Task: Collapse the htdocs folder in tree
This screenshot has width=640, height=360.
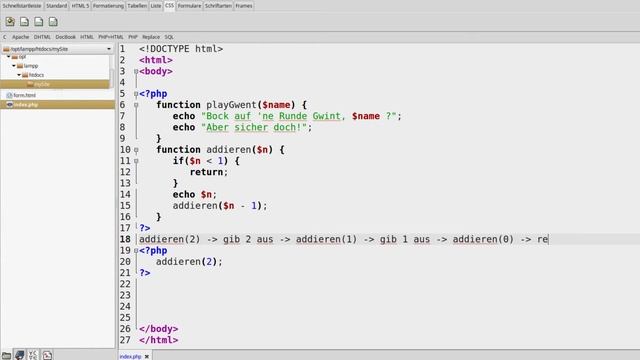Action: tap(19, 75)
